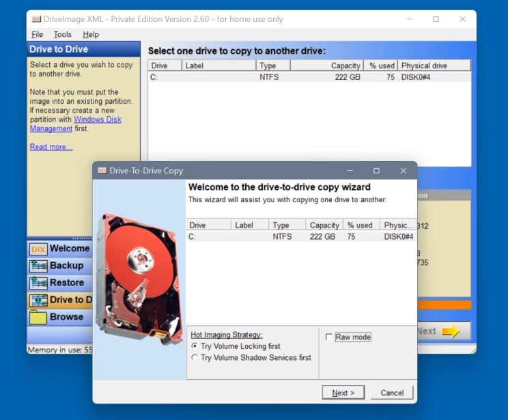Click the Backup icon in sidebar
This screenshot has height=420, width=508.
(38, 266)
